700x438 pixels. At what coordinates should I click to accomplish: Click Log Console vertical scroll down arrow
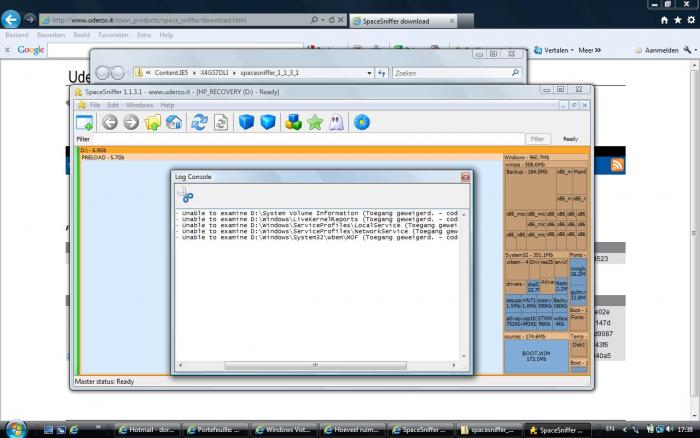[x=464, y=356]
